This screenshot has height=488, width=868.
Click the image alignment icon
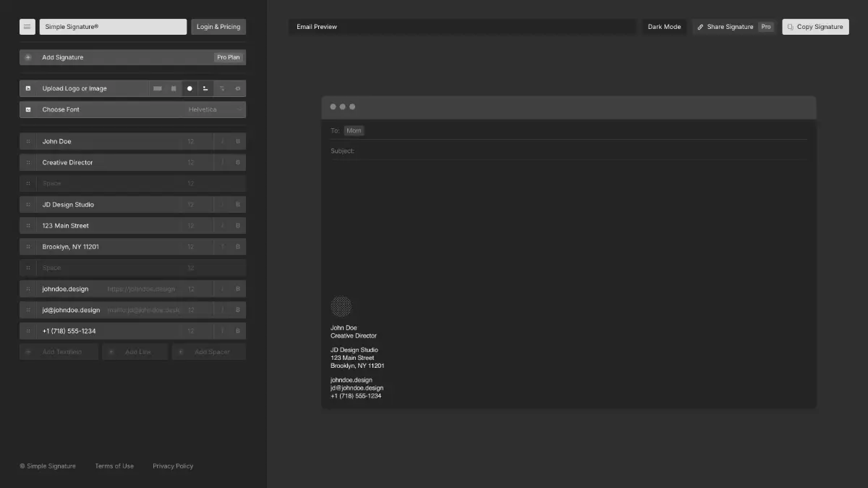point(205,88)
